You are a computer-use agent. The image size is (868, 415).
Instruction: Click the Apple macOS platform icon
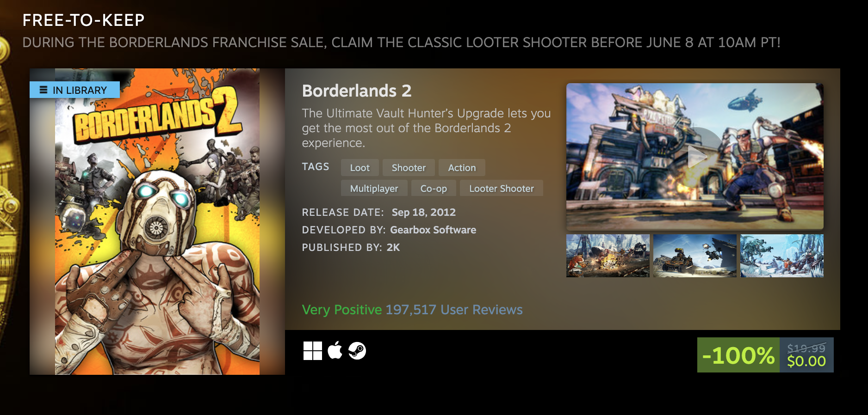click(335, 350)
